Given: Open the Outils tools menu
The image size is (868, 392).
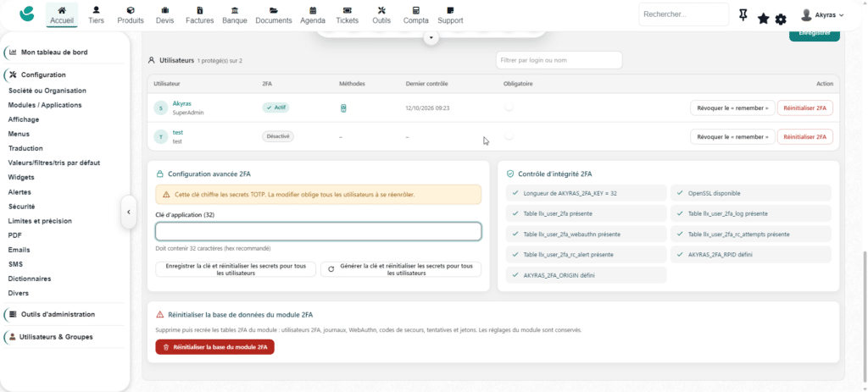Looking at the screenshot, I should pos(381,15).
